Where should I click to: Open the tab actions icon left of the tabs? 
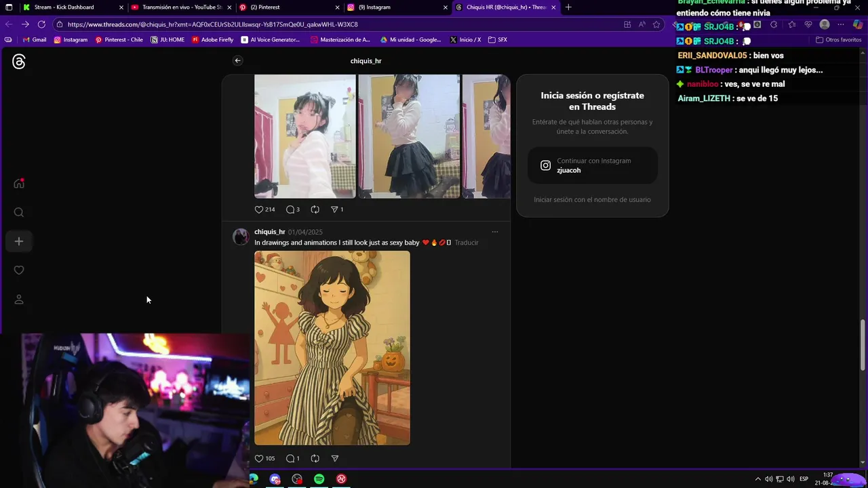click(9, 7)
